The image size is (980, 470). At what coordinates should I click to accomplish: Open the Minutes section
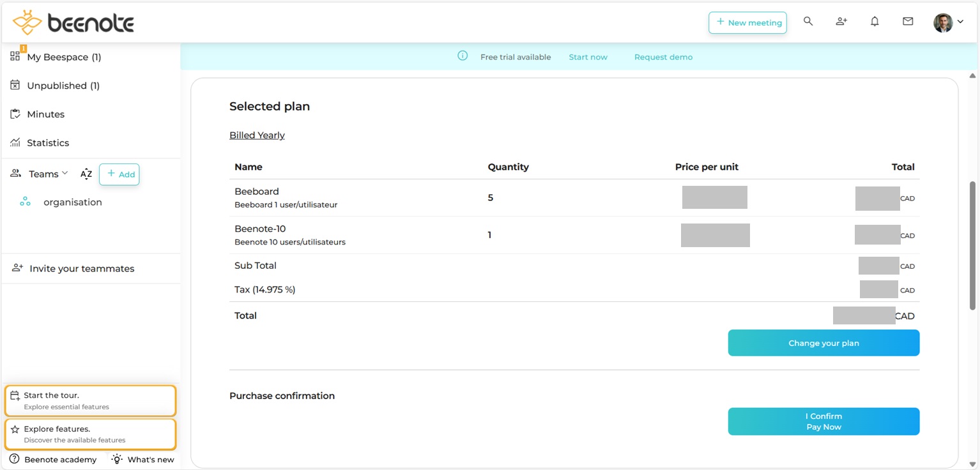tap(45, 114)
